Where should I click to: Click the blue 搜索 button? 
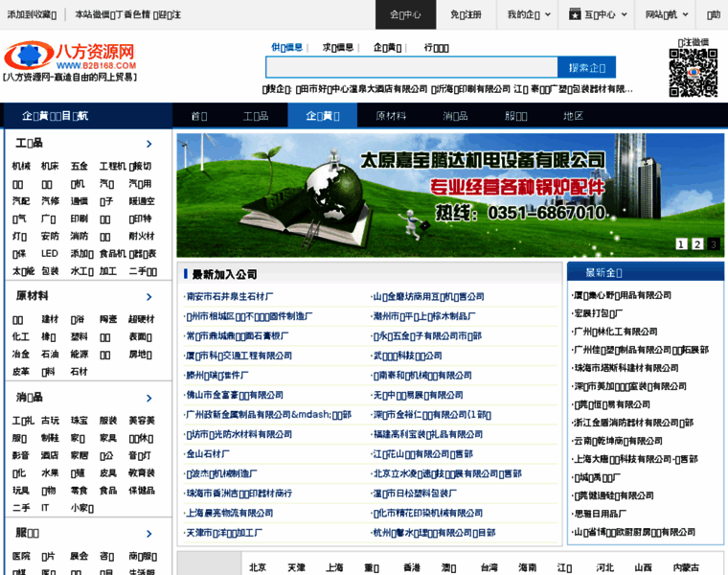(587, 67)
